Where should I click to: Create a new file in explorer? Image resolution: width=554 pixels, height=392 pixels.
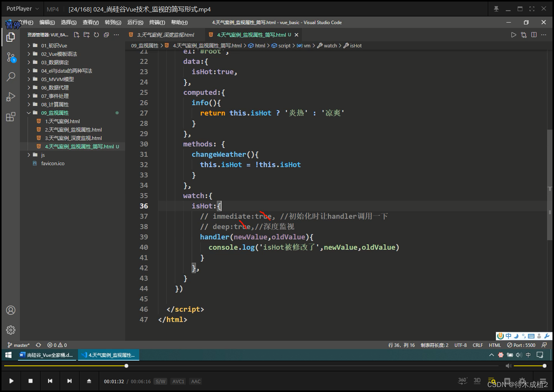coord(77,35)
